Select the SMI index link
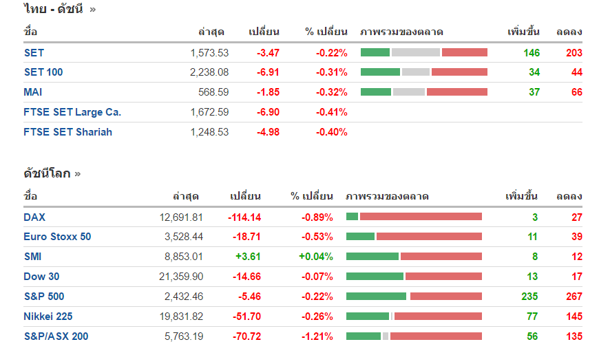Image resolution: width=599 pixels, height=364 pixels. [x=33, y=257]
